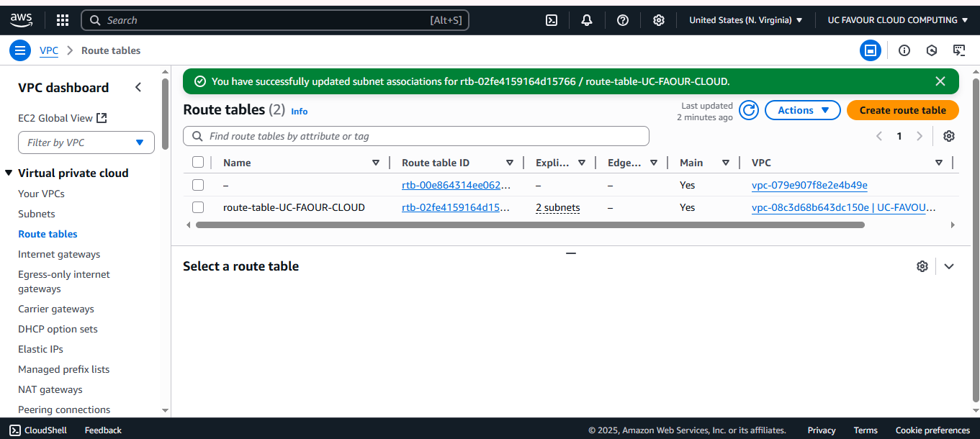Screen dimensions: 980x439
Task: Expand the bottom split panel chevron
Action: (x=949, y=266)
